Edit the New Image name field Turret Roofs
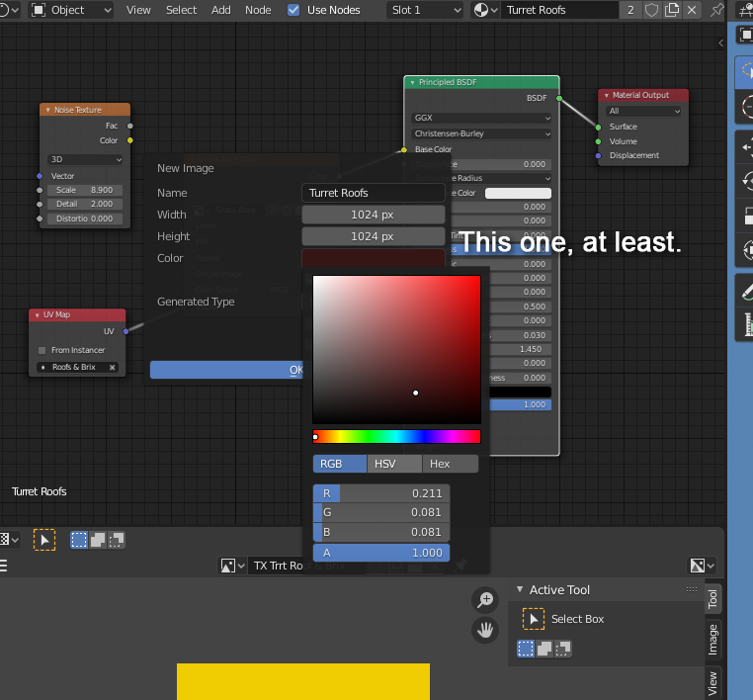 (x=374, y=193)
